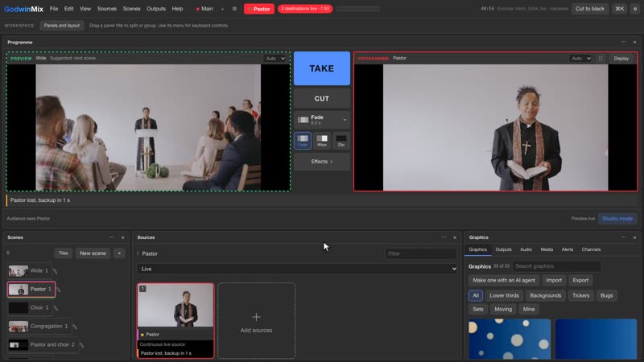644x362 pixels.
Task: Close the Scenes panel
Action: (x=123, y=237)
